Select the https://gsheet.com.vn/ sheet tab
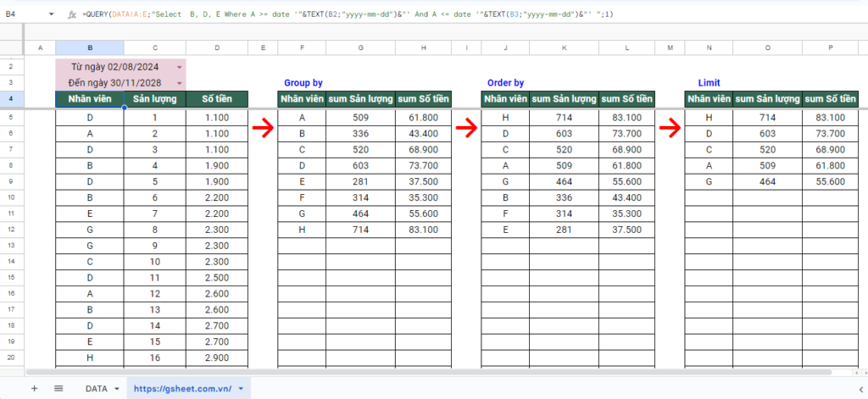 click(x=182, y=389)
